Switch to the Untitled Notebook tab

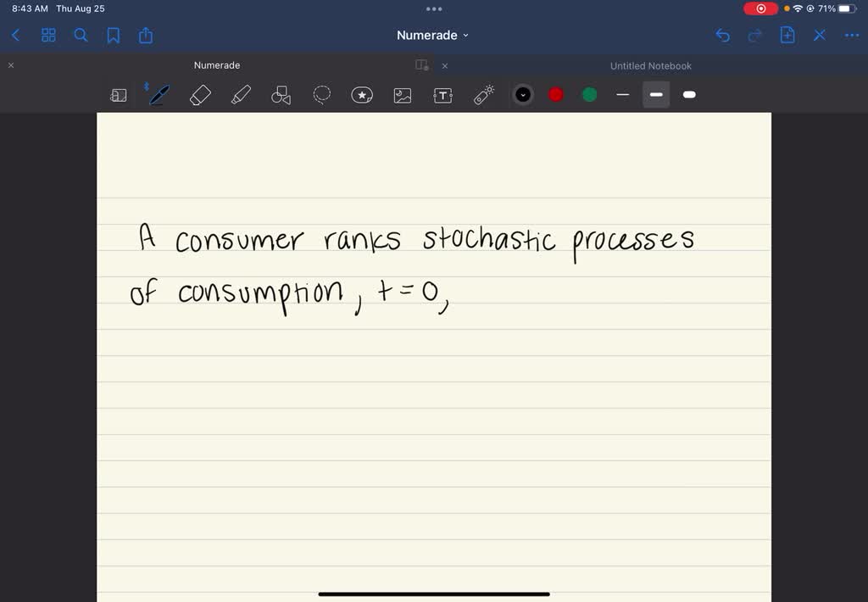pyautogui.click(x=650, y=64)
